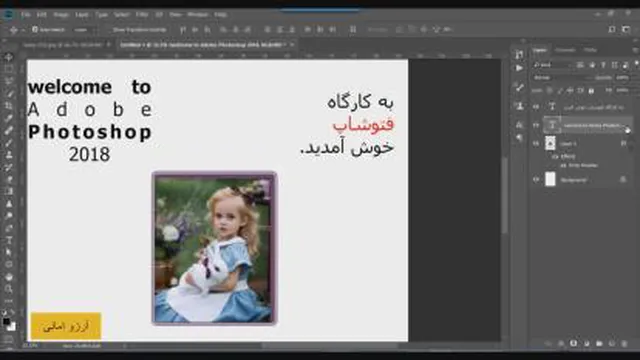This screenshot has width=640, height=360.
Task: Toggle visibility of Layer 1 Effects
Action: point(555,156)
